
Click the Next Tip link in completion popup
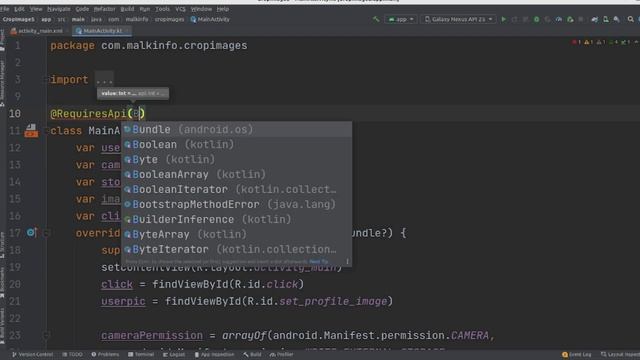[x=318, y=261]
